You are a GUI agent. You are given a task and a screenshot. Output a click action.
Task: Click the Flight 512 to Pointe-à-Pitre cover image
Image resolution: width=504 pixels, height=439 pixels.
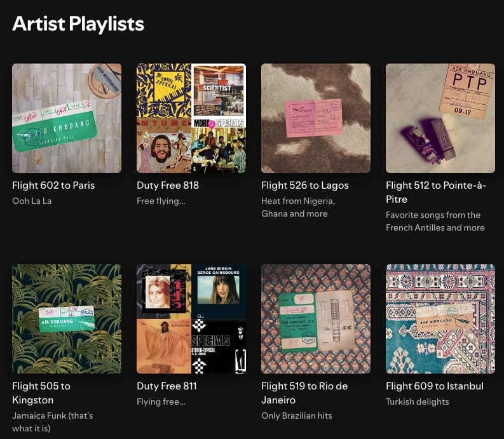click(440, 118)
